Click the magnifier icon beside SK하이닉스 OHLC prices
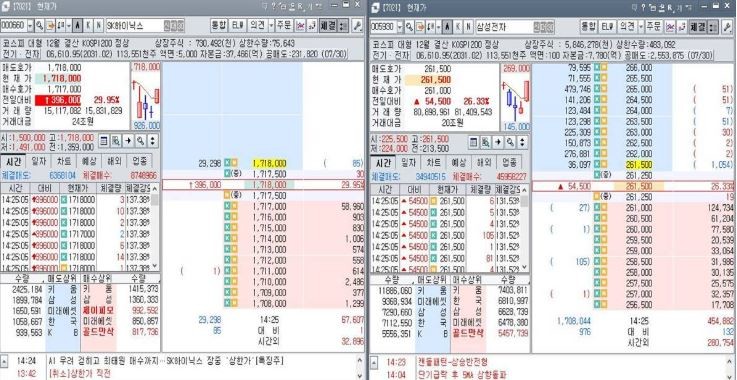Viewport: 737px width, 380px height. pyautogui.click(x=141, y=141)
